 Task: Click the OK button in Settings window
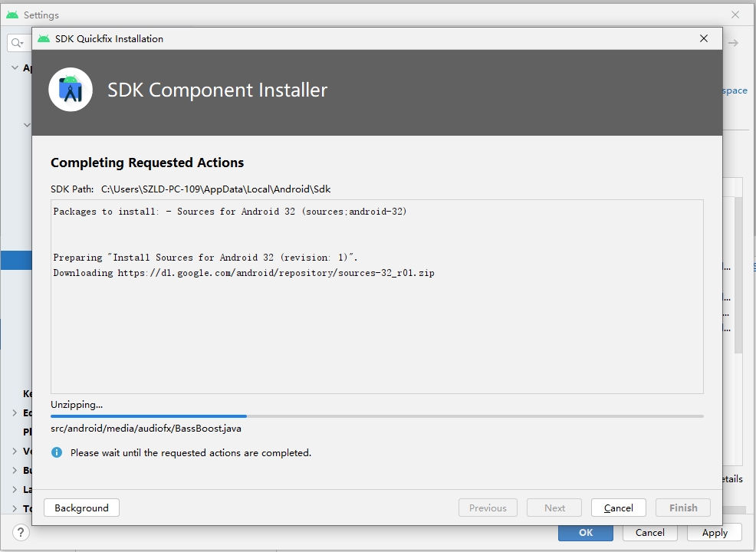(x=586, y=533)
